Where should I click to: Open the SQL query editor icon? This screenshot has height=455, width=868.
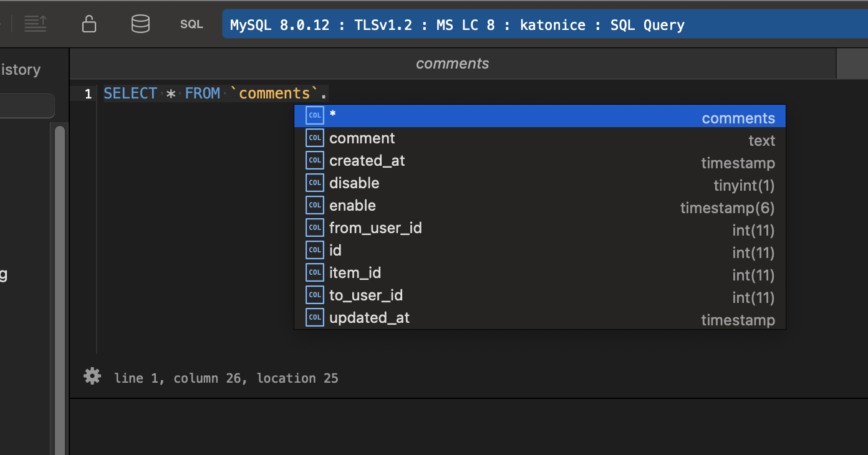(191, 24)
